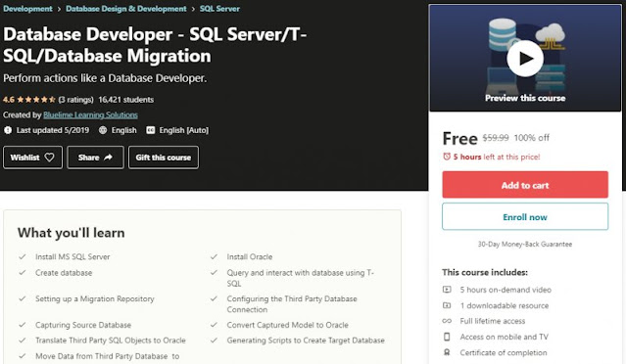Click the closed captions icon

(150, 130)
